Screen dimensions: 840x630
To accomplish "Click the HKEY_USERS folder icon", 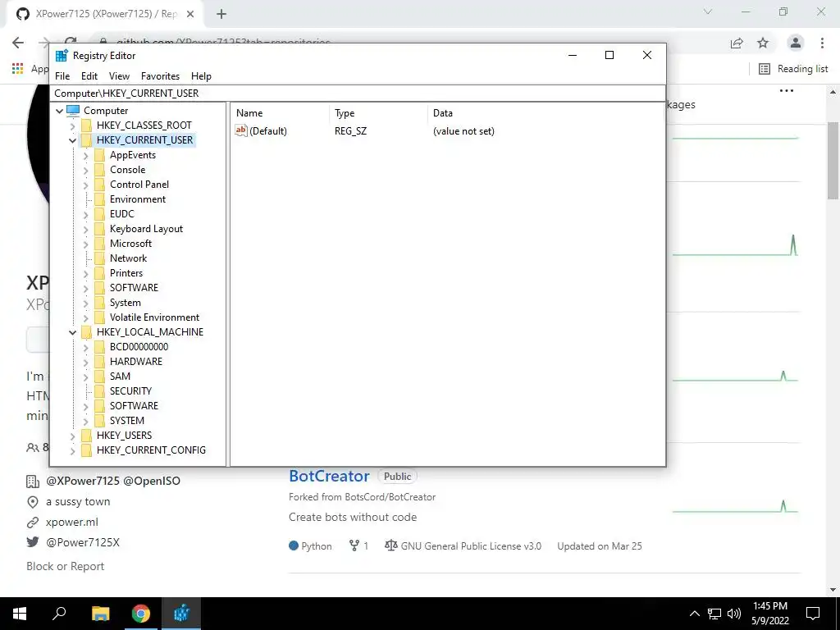I will point(86,436).
